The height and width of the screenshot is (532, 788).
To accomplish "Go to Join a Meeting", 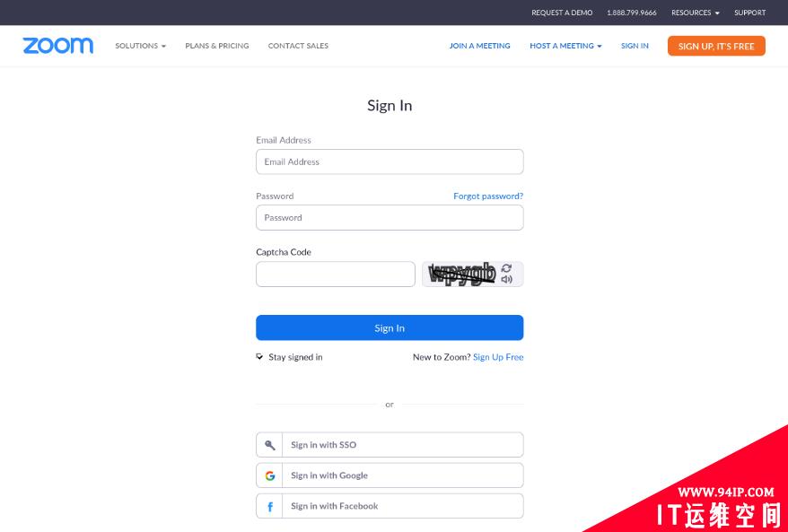I will 479,46.
